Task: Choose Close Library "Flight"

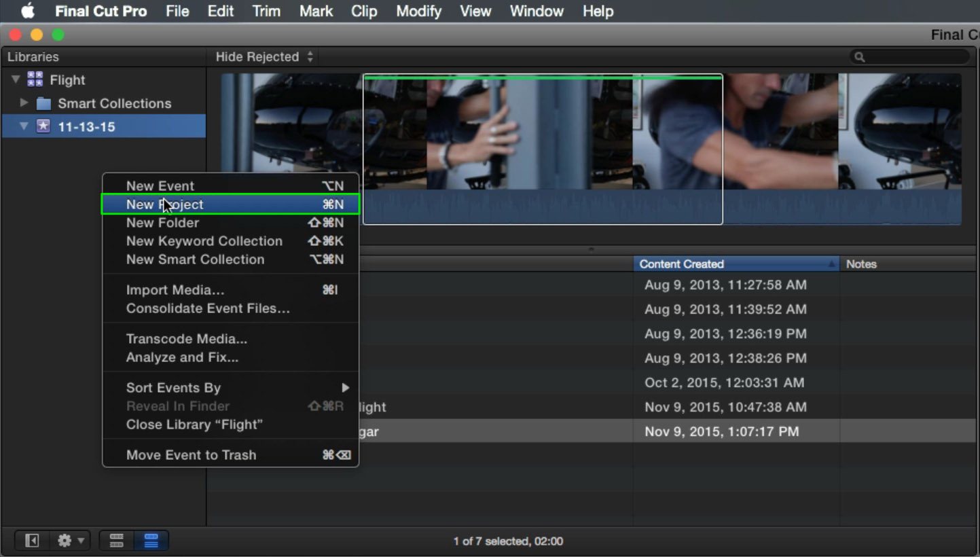Action: (x=230, y=425)
